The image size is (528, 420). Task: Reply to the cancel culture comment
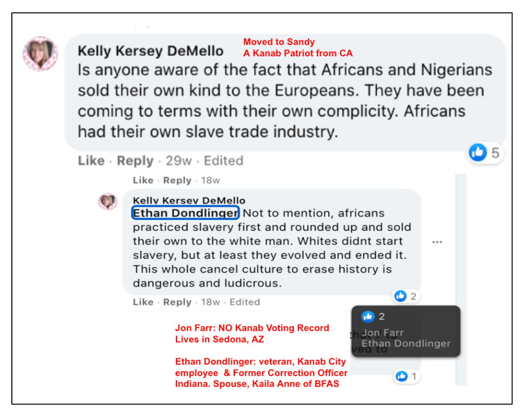pyautogui.click(x=177, y=302)
